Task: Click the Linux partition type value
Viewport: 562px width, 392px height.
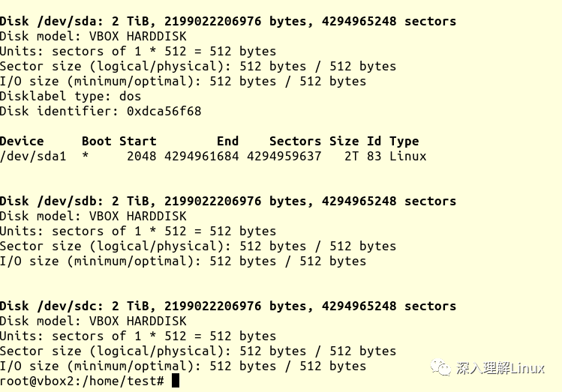Action: coord(407,156)
